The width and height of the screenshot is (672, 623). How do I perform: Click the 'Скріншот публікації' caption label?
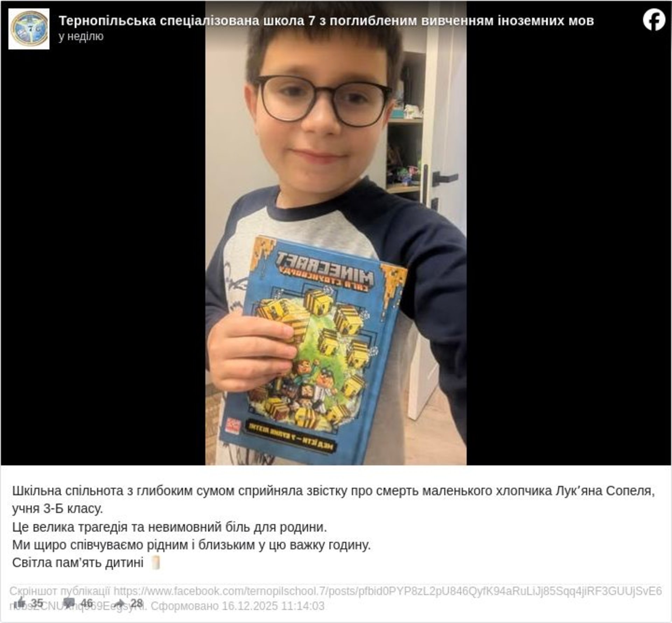coord(59,591)
